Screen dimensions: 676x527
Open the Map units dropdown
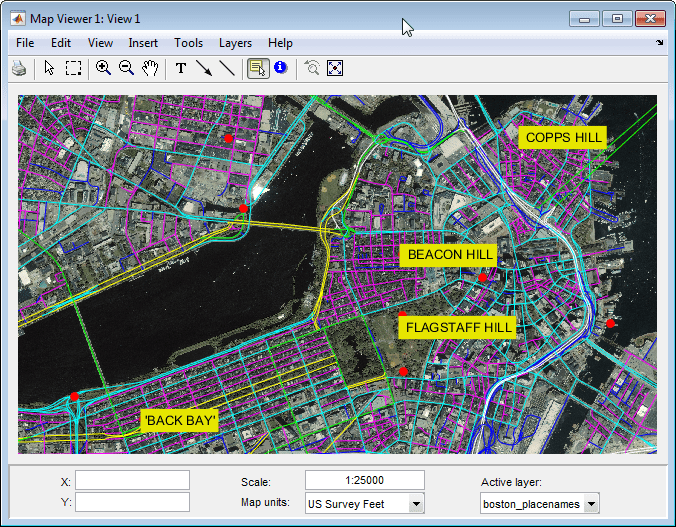click(x=416, y=504)
